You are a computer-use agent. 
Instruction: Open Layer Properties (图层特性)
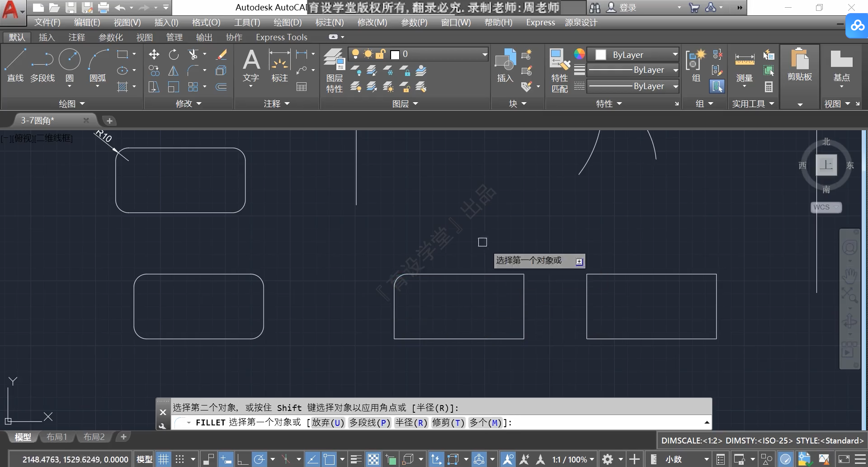335,71
